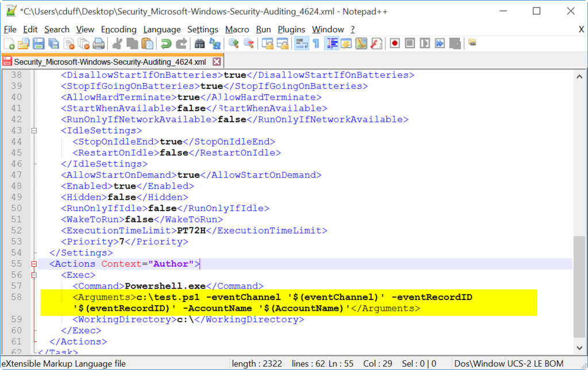Open the Find dialog via the binoculars icon
Screen dimensions: 588x370
(200, 43)
